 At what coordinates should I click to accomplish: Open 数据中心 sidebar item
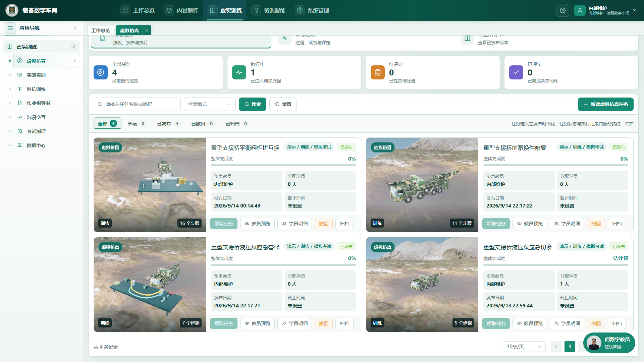click(x=36, y=145)
